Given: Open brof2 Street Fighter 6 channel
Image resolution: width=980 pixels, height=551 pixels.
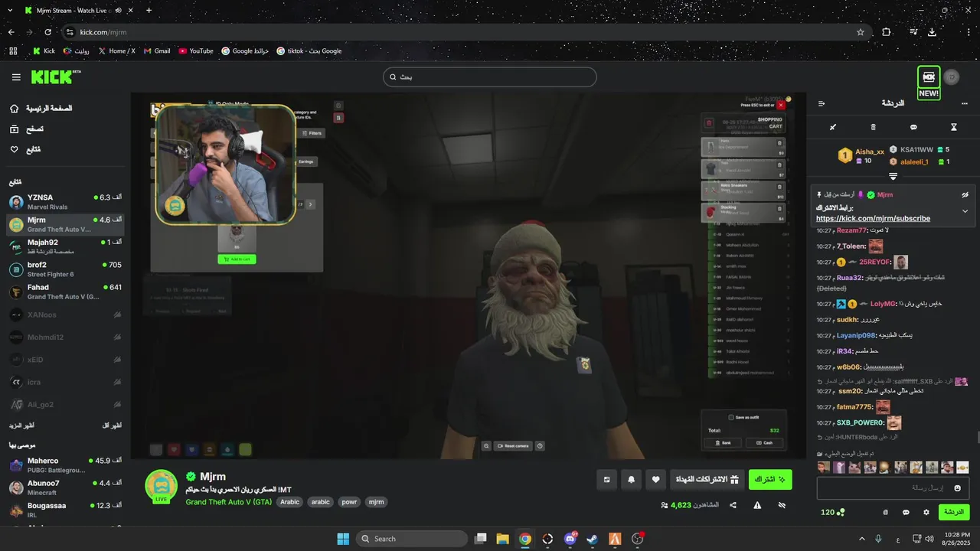Looking at the screenshot, I should (65, 269).
